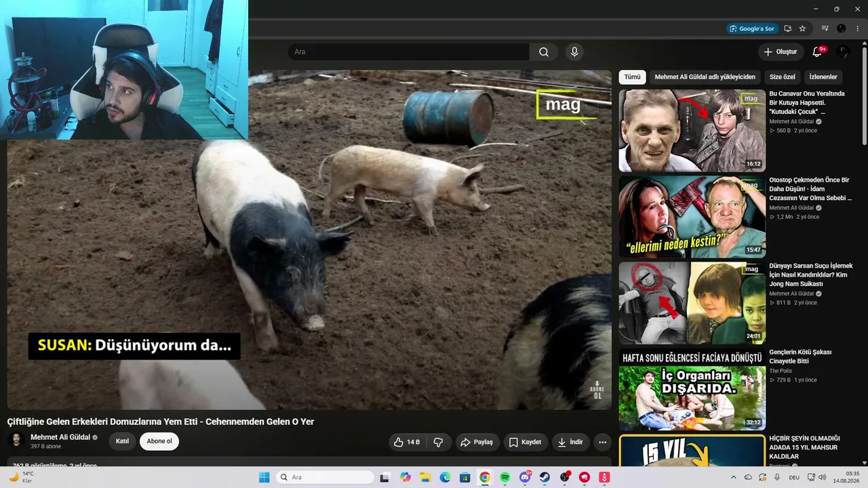The image size is (868, 488).
Task: Click the Windows taskbar search box
Action: [x=325, y=477]
